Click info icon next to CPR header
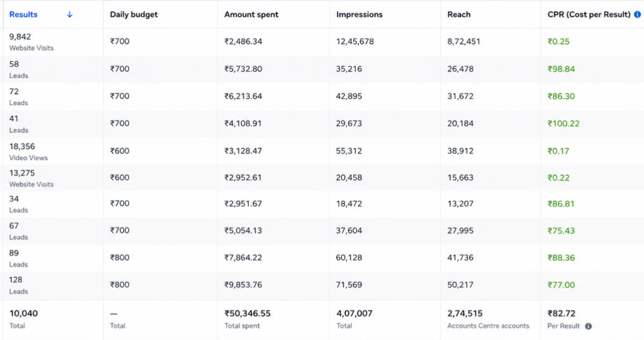This screenshot has height=340, width=644. [x=637, y=14]
